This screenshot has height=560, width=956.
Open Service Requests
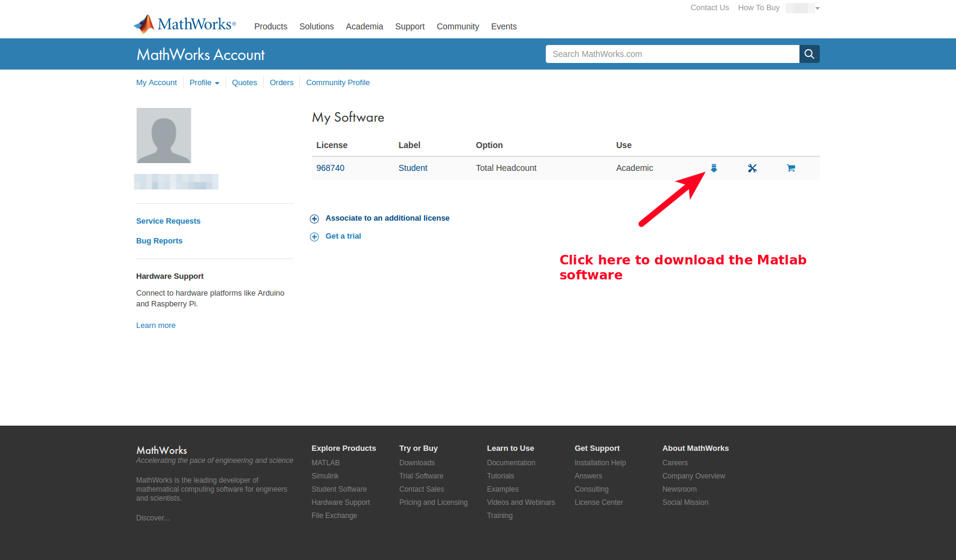click(168, 221)
